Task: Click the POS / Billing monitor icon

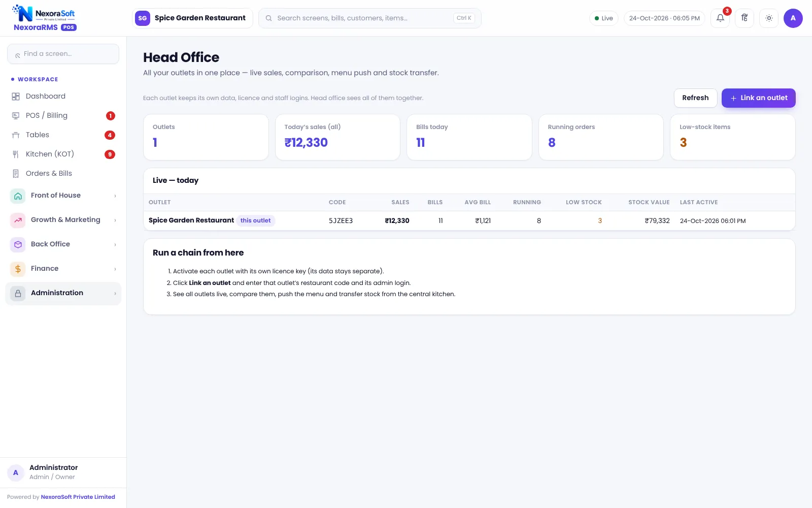Action: click(x=16, y=116)
